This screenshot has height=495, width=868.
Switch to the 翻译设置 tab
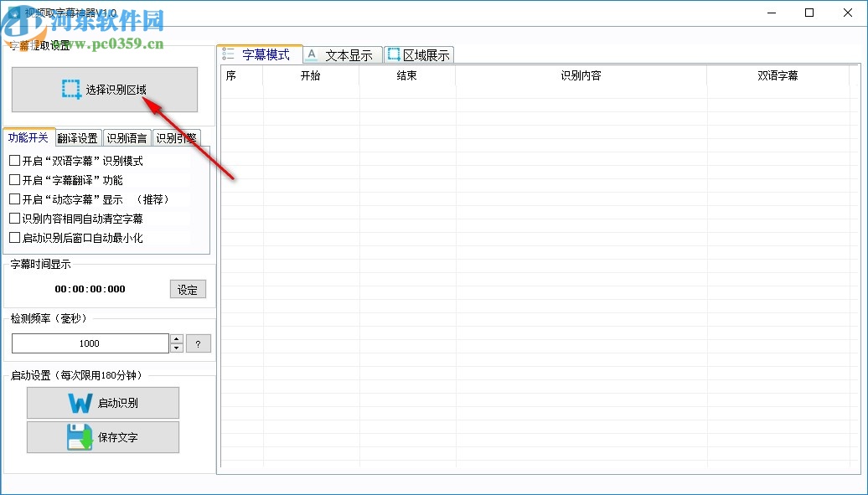[78, 138]
